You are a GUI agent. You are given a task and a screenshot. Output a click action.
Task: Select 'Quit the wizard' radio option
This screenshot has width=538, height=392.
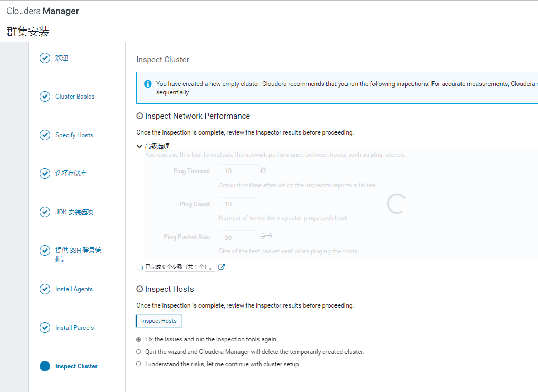point(139,352)
